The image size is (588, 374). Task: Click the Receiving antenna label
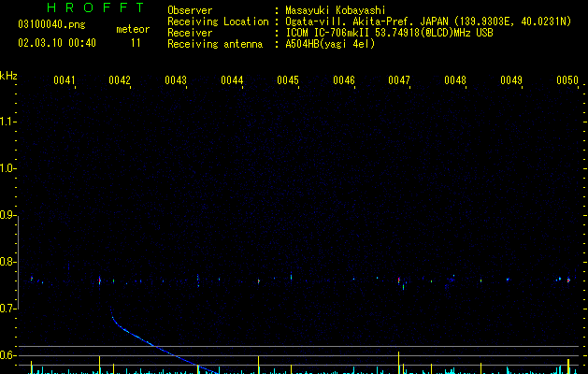click(x=215, y=44)
